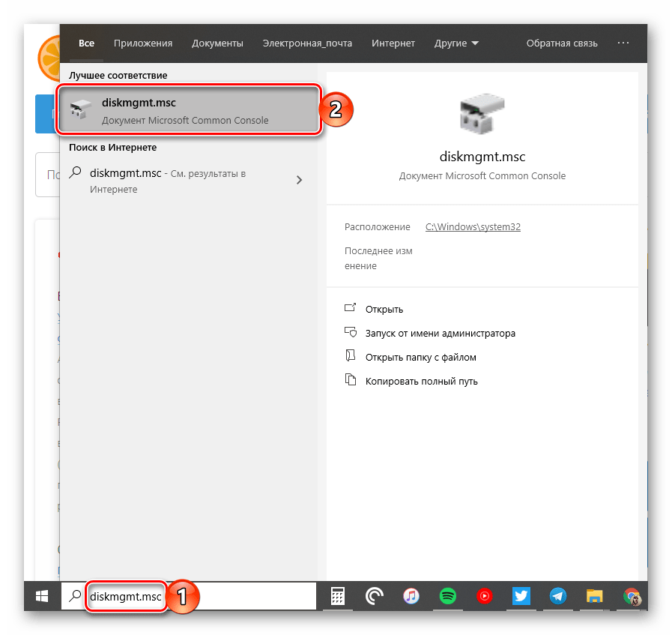Click Обратная связь feedback link

pos(562,43)
